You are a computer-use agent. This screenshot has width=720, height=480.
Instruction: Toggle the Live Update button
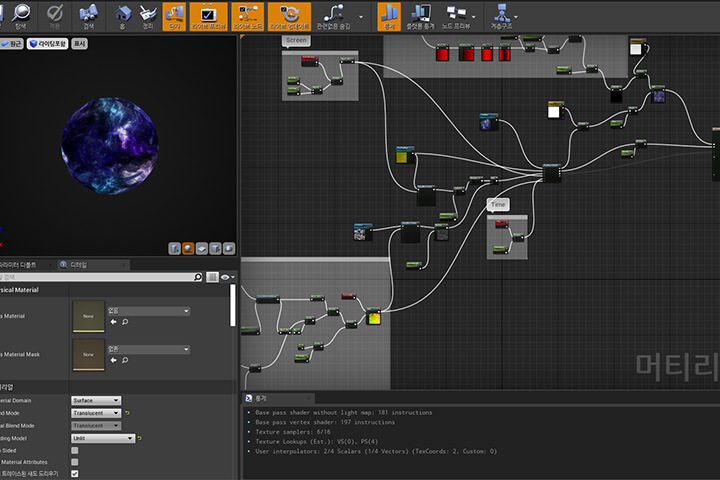[x=289, y=16]
